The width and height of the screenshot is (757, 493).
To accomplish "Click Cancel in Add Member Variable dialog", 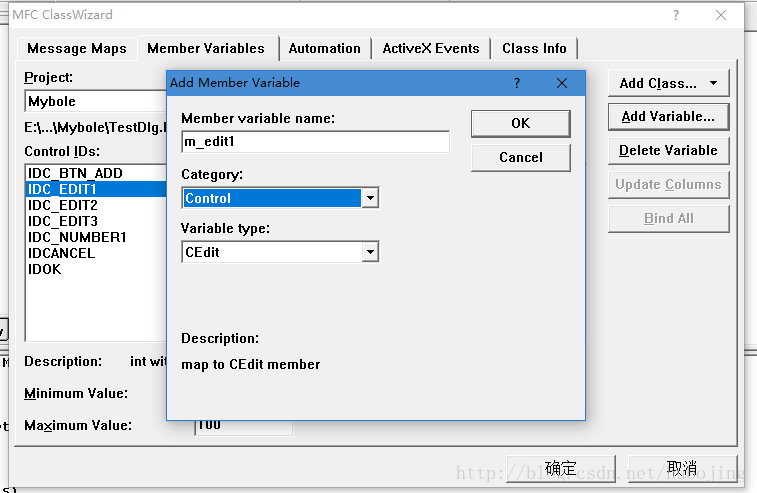I will (520, 157).
